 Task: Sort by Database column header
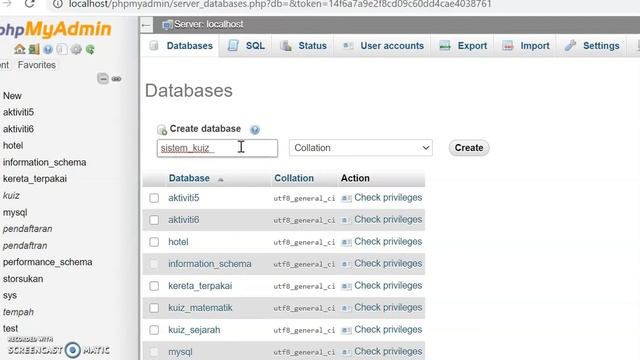(189, 178)
